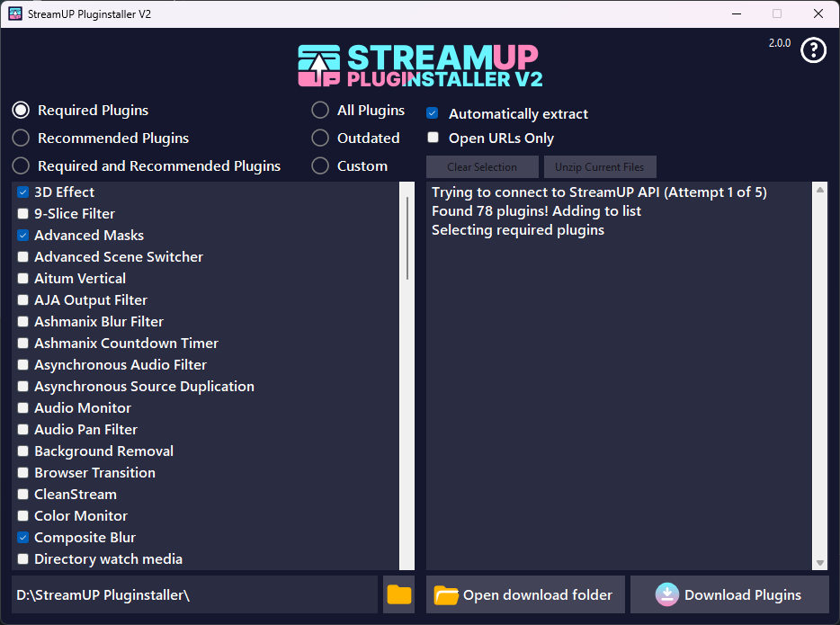Check the CleanStream plugin
The width and height of the screenshot is (840, 625).
pos(23,494)
